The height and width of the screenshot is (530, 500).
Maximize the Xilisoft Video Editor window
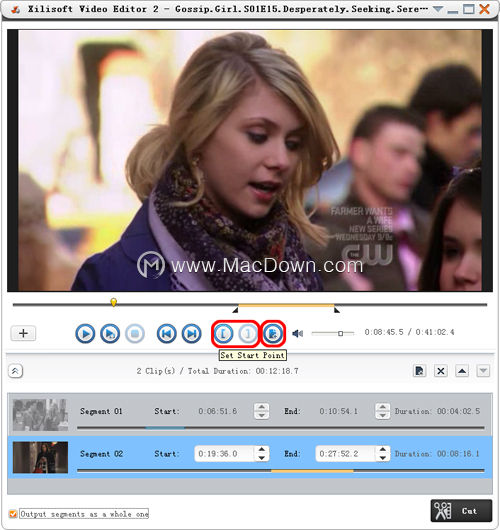[469, 9]
